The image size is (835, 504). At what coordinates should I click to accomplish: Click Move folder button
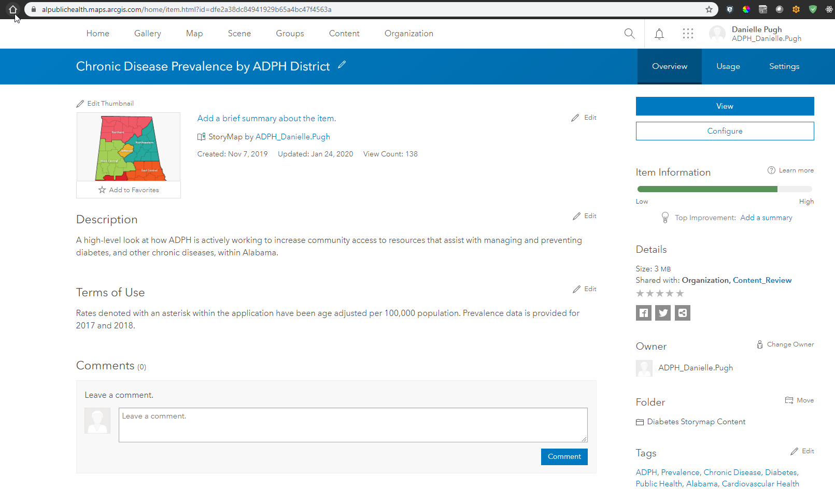(x=800, y=400)
